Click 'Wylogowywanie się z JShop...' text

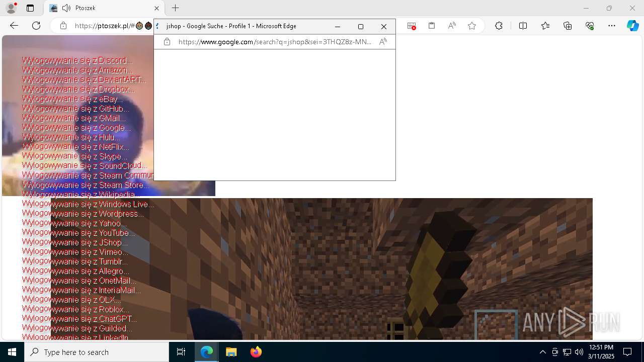point(75,242)
